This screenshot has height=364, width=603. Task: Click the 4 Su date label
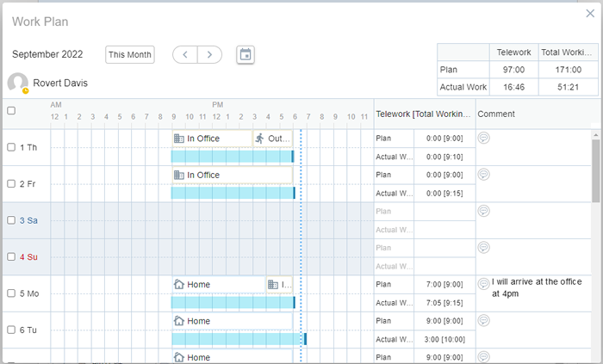[28, 257]
